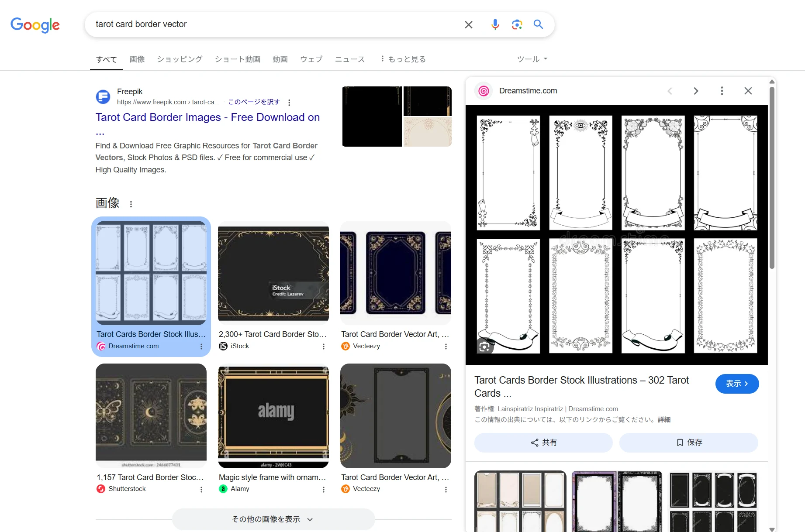Screen dimensions: 805x532
Task: Open options menu next to 画像 heading
Action: 131,204
